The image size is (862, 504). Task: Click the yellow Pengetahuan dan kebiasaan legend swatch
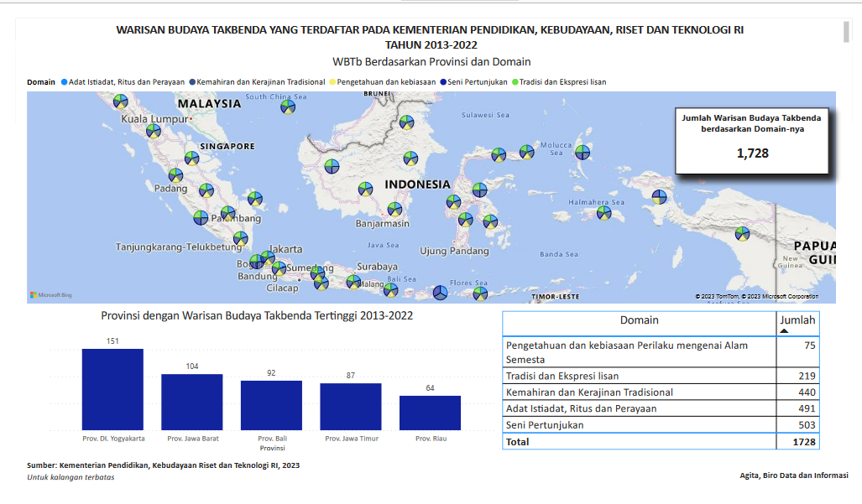click(333, 82)
